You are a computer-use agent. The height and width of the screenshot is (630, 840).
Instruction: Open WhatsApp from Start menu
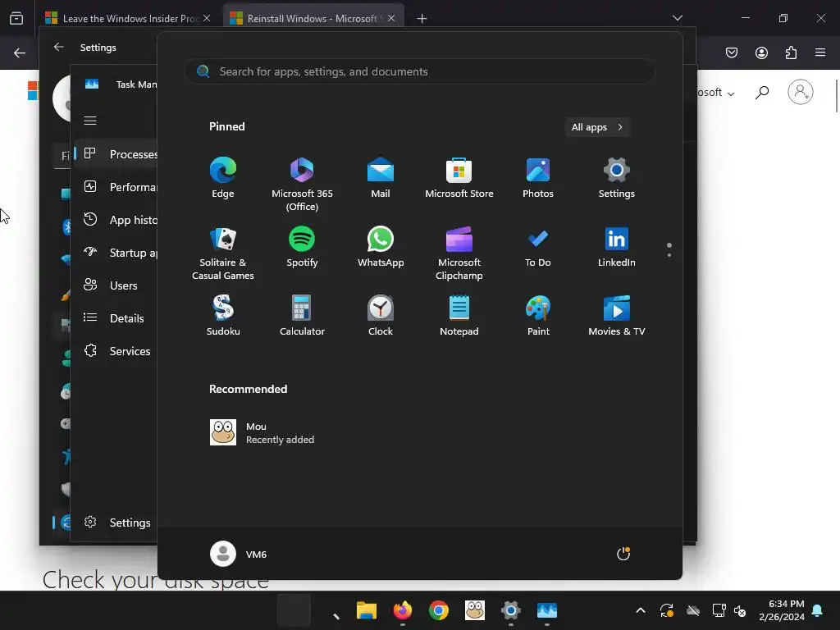pos(381,247)
